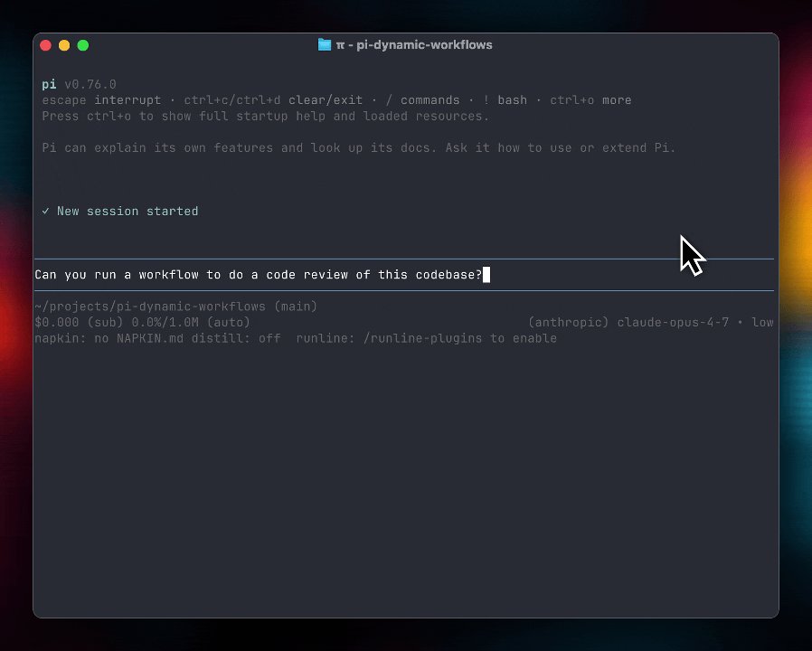Click the 'ctrl+c/ctrl+d clear/exit' hint
The width and height of the screenshot is (812, 651).
pos(273,100)
